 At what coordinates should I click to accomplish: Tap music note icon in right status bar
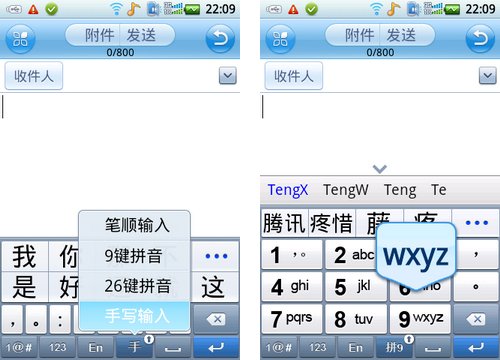click(x=393, y=9)
